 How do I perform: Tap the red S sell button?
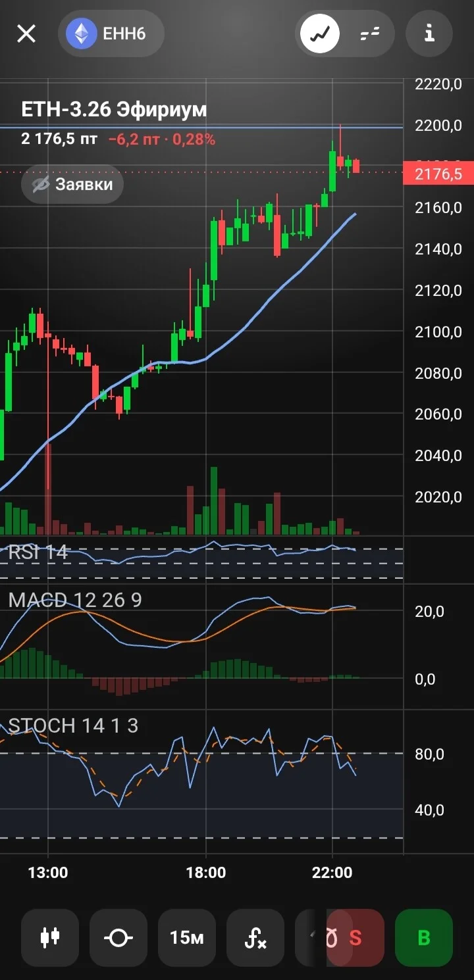click(x=355, y=937)
